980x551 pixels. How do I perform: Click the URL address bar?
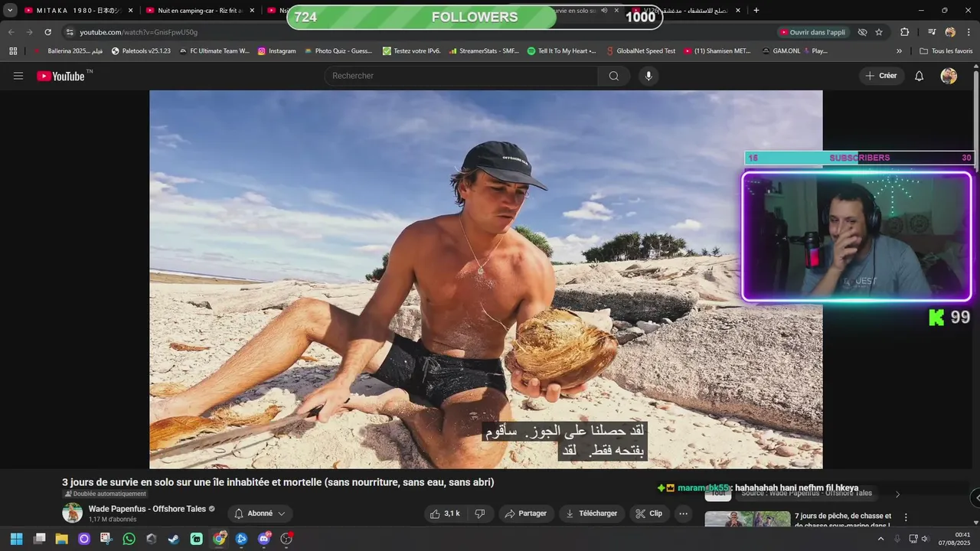[421, 32]
